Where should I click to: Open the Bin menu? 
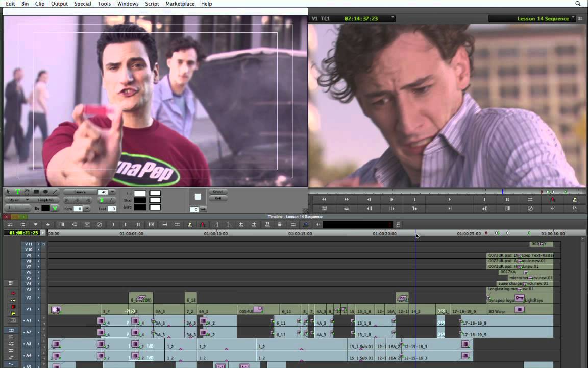24,4
